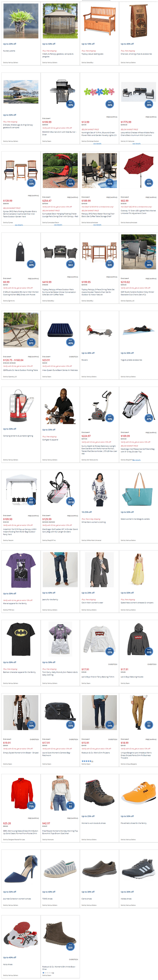Click see details under the rocking chair set
The height and width of the screenshot is (980, 158).
pyautogui.click(x=97, y=225)
